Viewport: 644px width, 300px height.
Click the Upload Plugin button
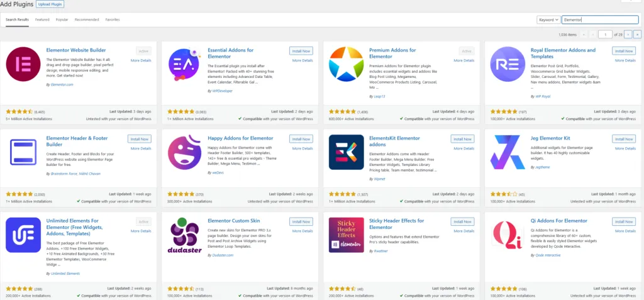[50, 4]
